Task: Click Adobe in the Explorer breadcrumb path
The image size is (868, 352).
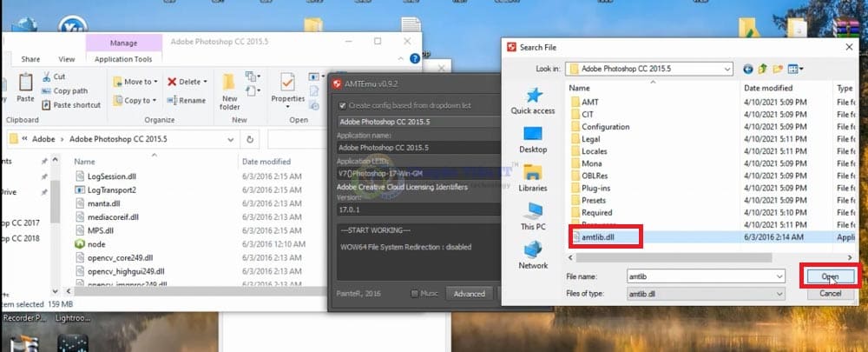Action: (43, 139)
